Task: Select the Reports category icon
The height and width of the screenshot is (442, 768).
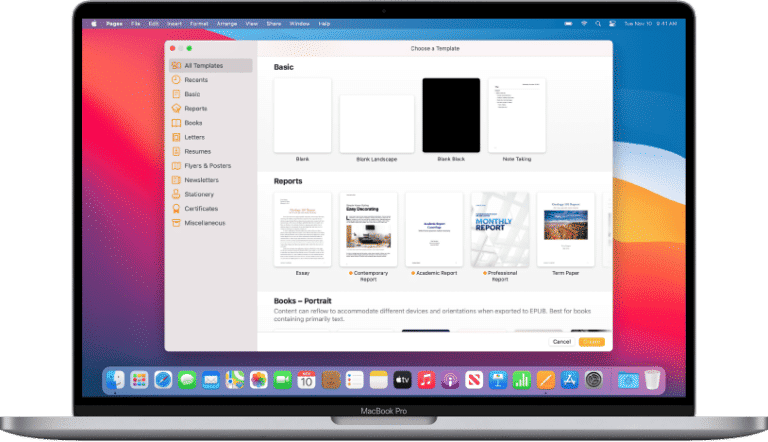Action: [176, 108]
